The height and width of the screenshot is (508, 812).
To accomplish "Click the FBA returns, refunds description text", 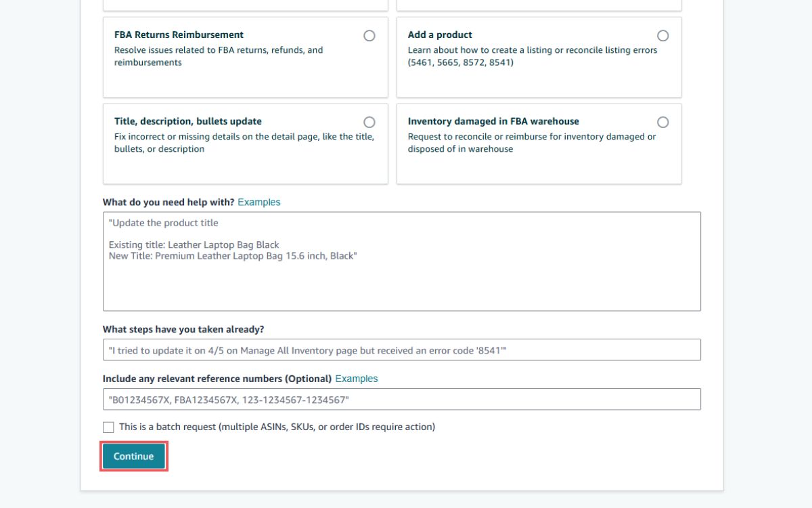I will [218, 56].
